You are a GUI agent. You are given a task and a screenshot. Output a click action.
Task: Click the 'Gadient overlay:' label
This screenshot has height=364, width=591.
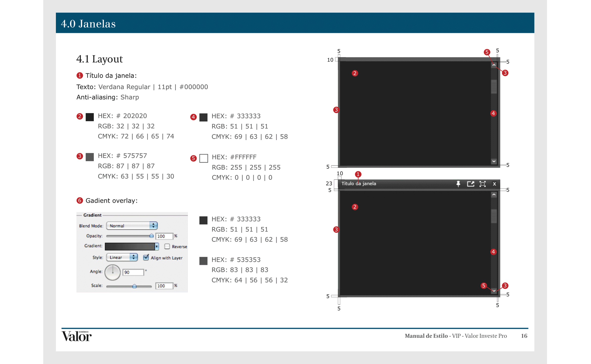point(112,201)
